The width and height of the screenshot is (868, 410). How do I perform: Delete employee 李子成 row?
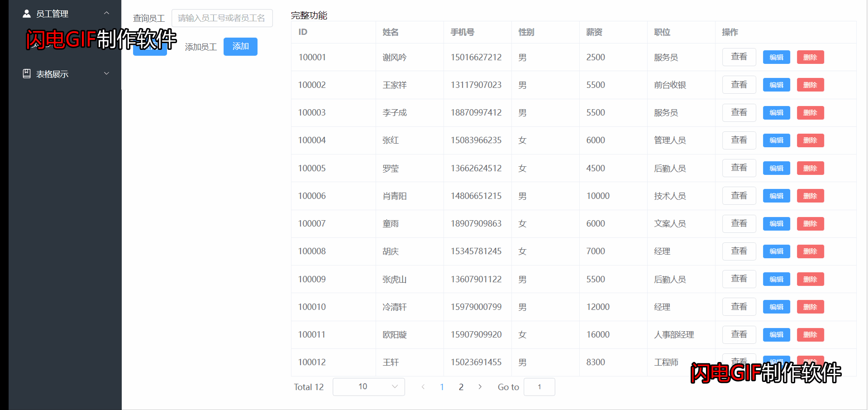[811, 113]
